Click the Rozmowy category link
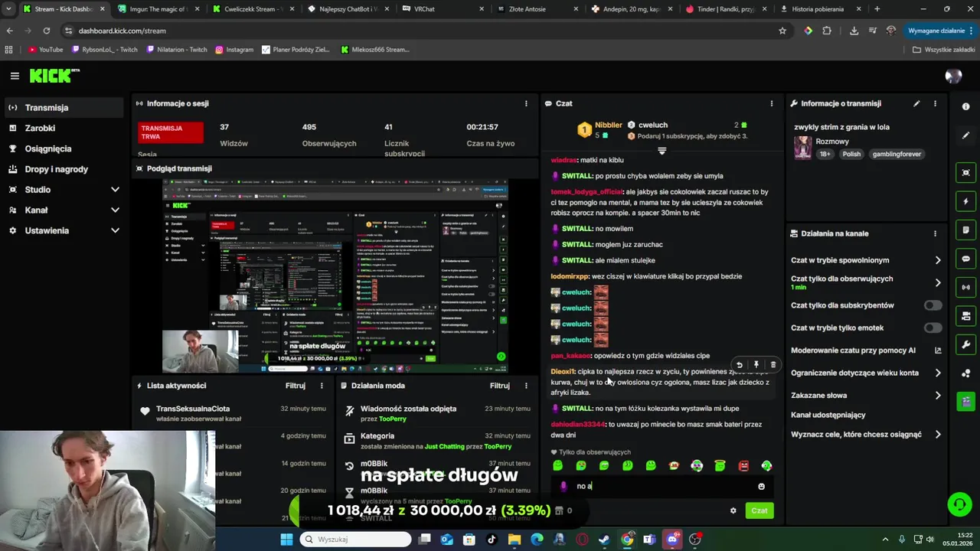 pyautogui.click(x=832, y=142)
